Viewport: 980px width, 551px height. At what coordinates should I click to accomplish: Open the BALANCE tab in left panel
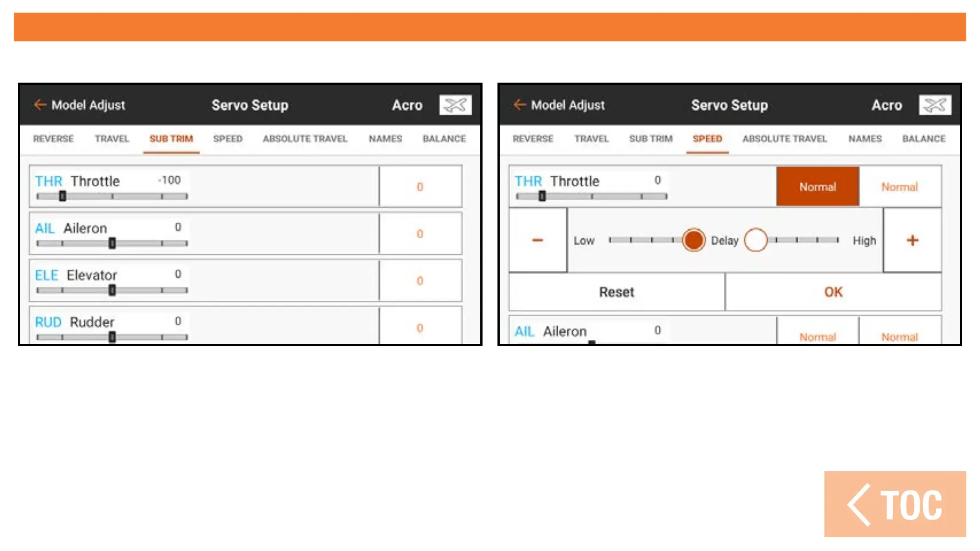tap(444, 139)
